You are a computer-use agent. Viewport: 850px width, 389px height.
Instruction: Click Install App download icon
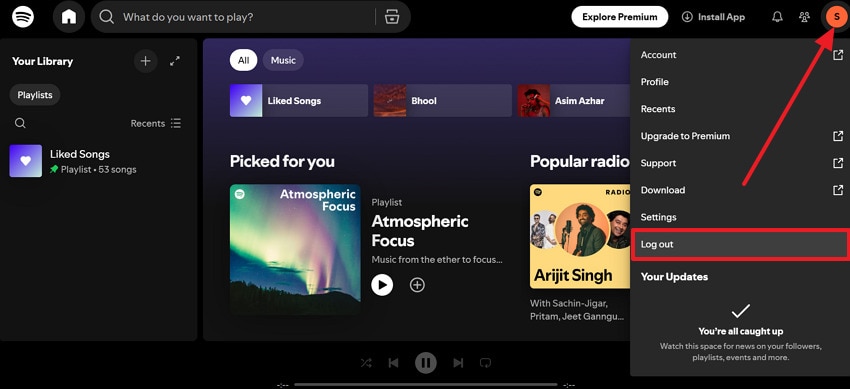(687, 17)
